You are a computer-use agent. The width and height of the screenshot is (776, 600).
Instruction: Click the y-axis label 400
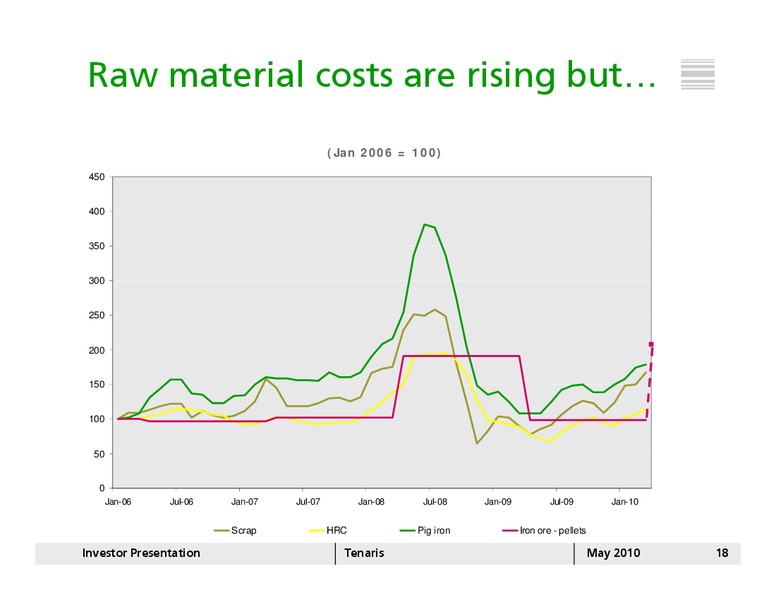[x=97, y=211]
